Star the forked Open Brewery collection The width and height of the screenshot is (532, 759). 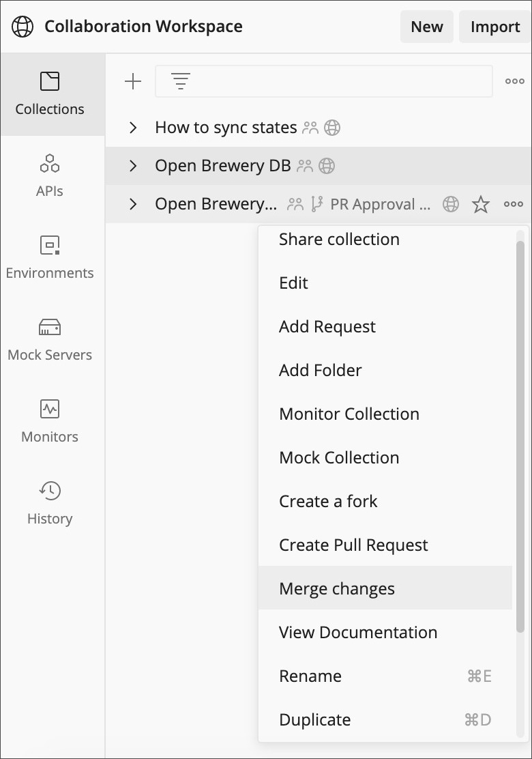pyautogui.click(x=481, y=204)
